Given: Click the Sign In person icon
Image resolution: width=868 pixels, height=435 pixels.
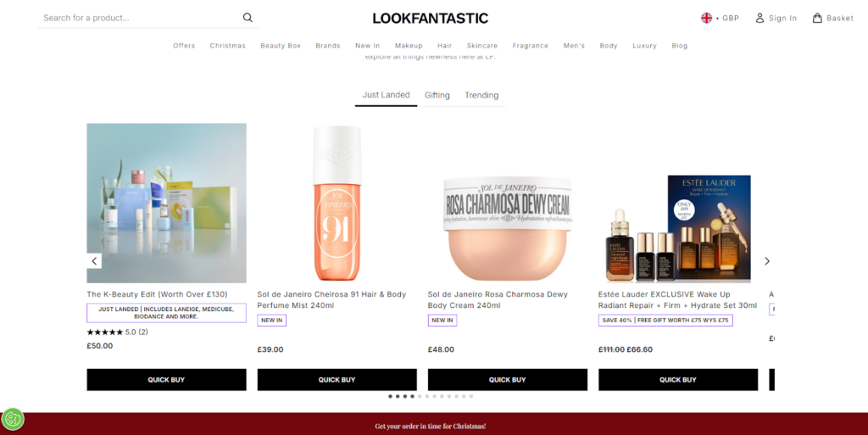Looking at the screenshot, I should pyautogui.click(x=760, y=18).
